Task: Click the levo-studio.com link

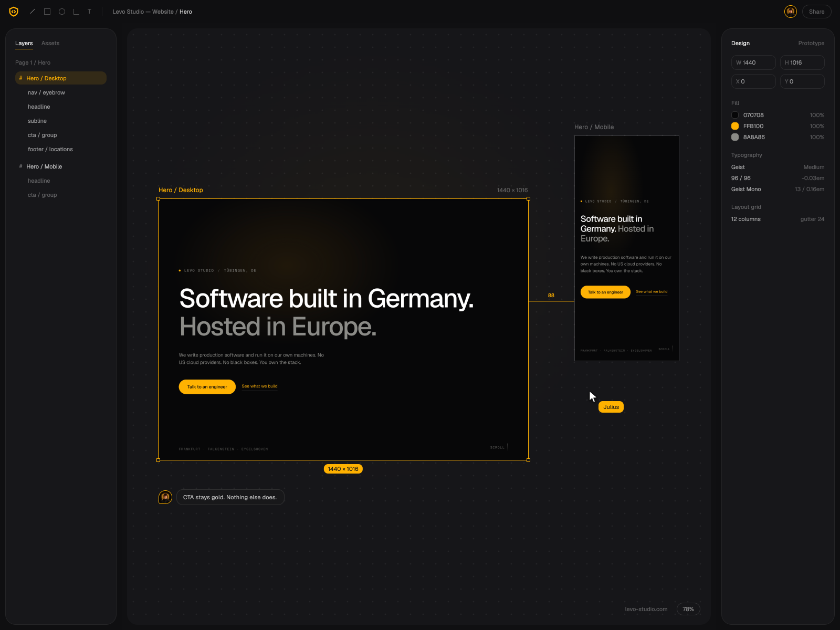Action: 646,609
